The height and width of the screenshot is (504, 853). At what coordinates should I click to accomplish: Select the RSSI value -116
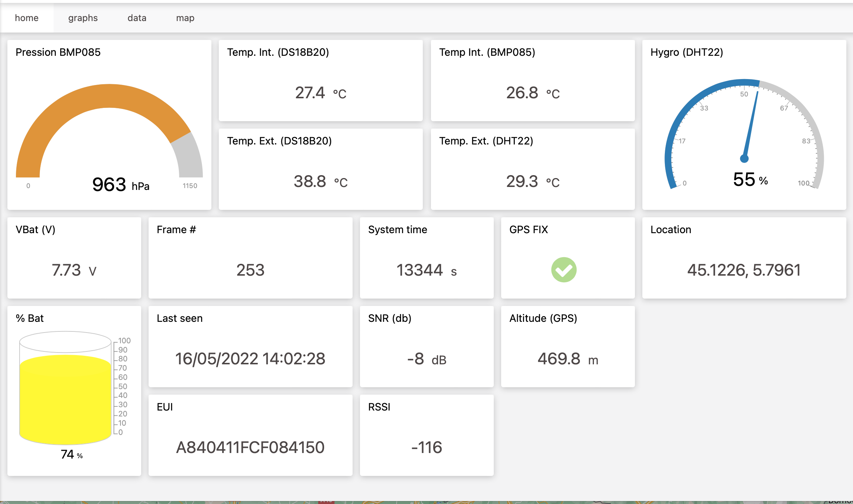point(427,447)
